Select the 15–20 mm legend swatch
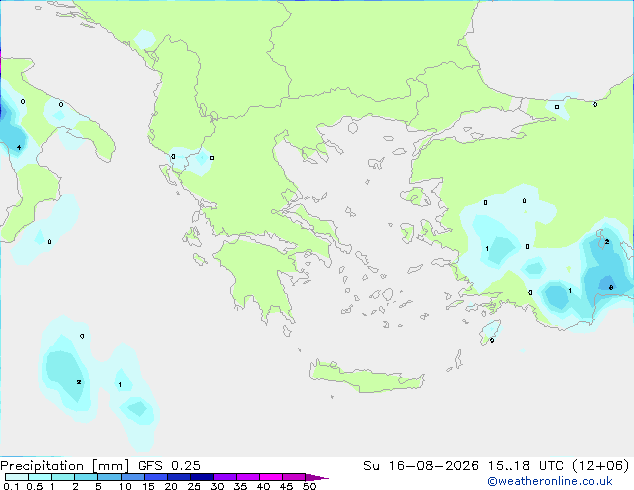This screenshot has width=634, height=490. (155, 477)
